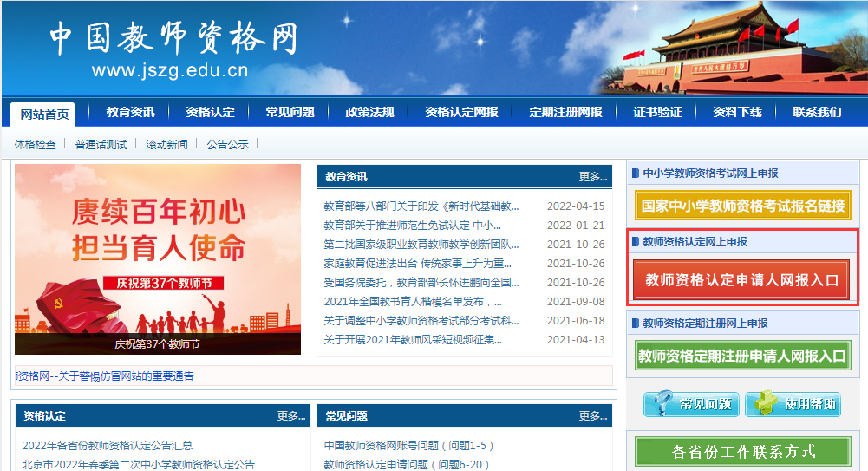
Task: Open the 体格检查 sub-link
Action: coord(35,145)
